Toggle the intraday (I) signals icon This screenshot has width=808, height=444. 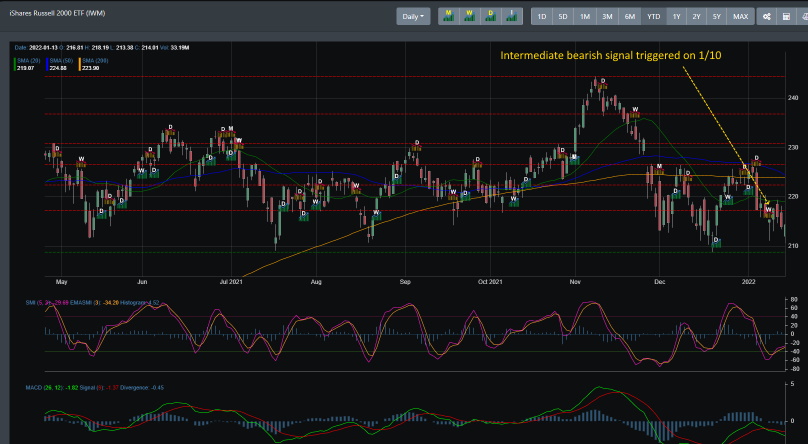[512, 16]
